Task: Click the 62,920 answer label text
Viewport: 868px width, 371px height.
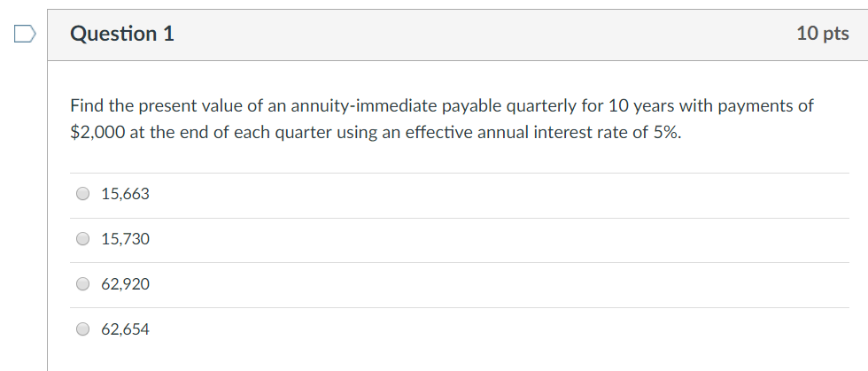Action: (x=125, y=284)
